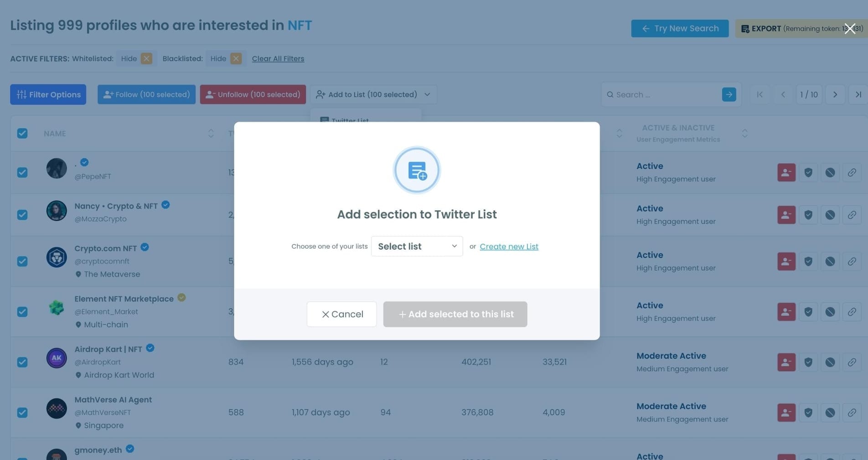The image size is (868, 460).
Task: Unfollow @PepeNFT using the red person icon
Action: pos(786,172)
